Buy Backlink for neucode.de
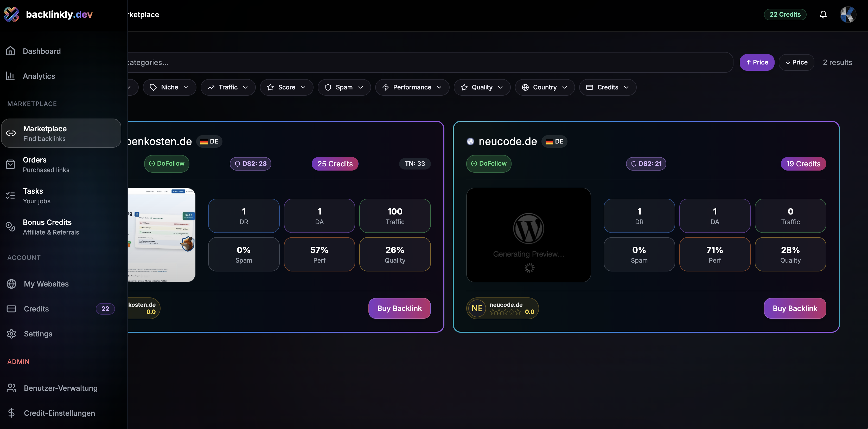 (795, 308)
